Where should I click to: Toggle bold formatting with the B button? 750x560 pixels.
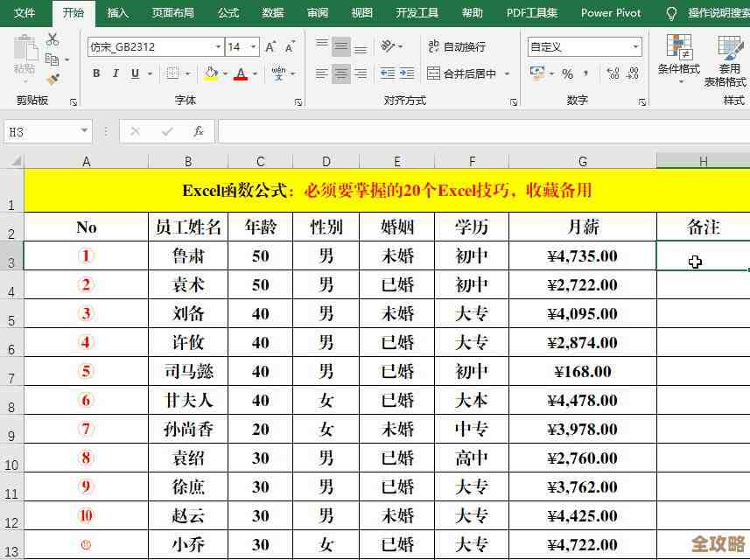click(96, 73)
